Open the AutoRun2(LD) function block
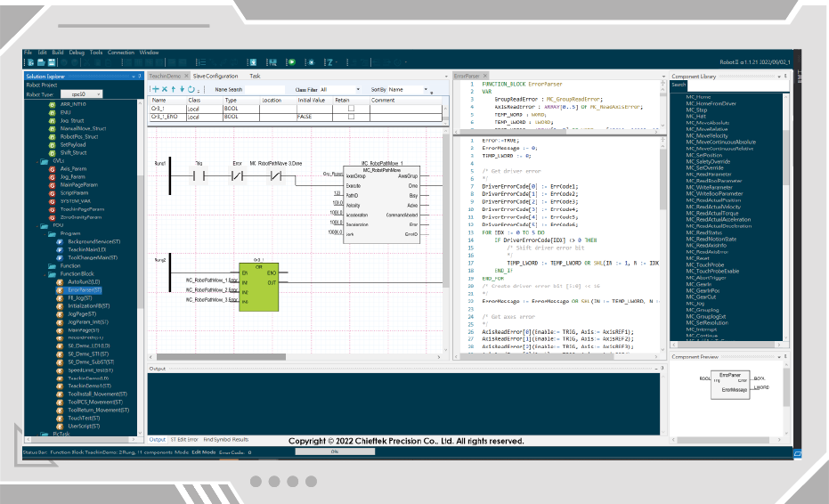Image resolution: width=829 pixels, height=504 pixels. pyautogui.click(x=85, y=281)
